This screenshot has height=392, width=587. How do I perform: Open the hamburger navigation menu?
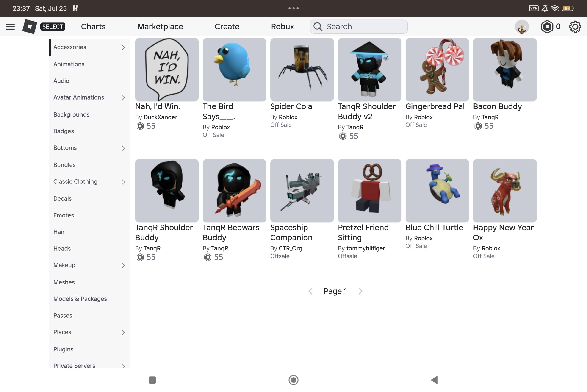click(10, 27)
